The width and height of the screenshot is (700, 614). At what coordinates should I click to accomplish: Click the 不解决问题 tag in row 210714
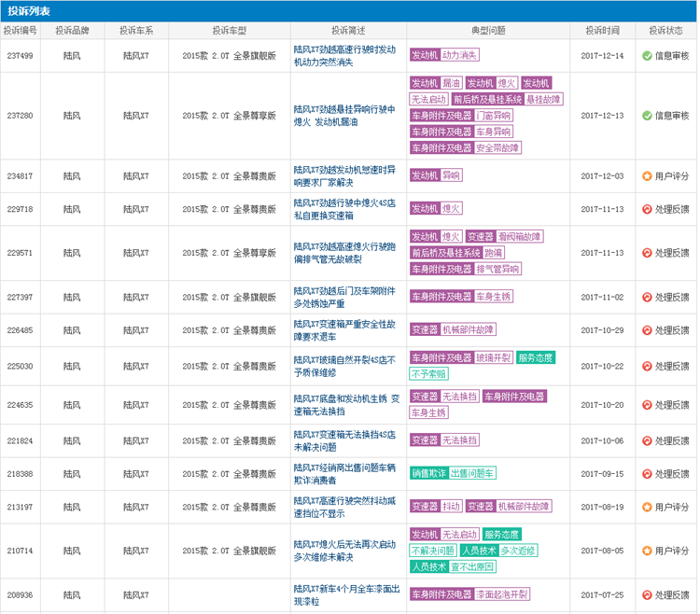433,551
